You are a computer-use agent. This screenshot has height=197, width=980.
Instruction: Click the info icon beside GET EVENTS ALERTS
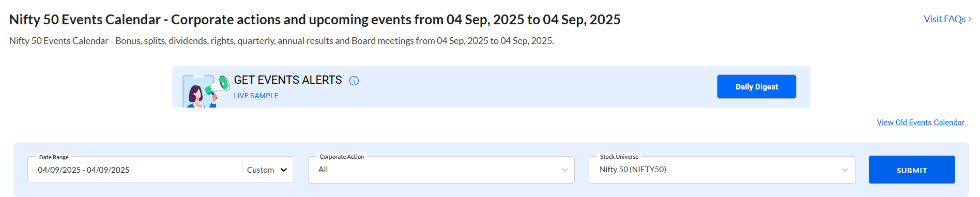click(354, 81)
